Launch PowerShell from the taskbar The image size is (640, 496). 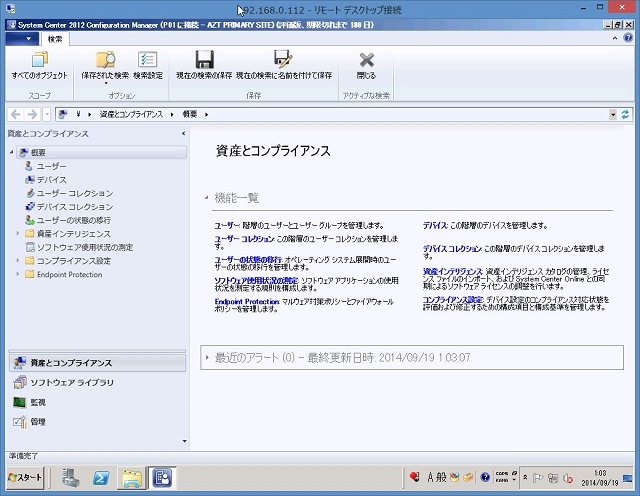click(101, 478)
